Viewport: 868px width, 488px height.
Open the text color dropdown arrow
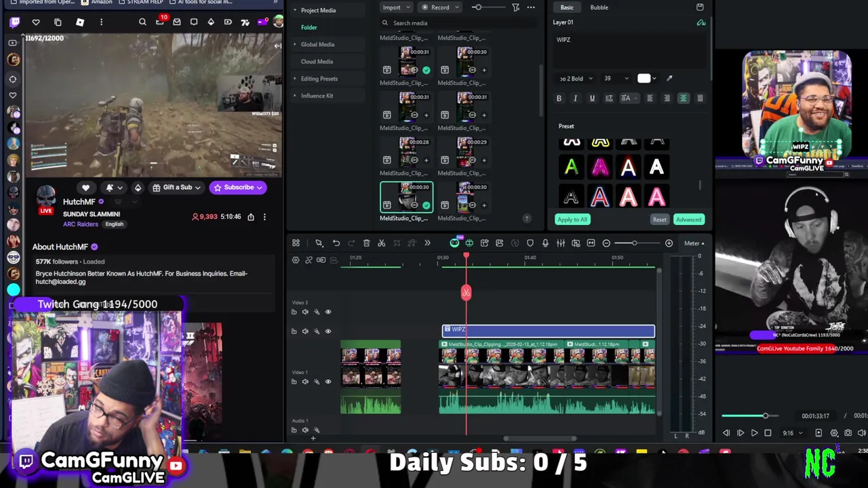pos(654,79)
